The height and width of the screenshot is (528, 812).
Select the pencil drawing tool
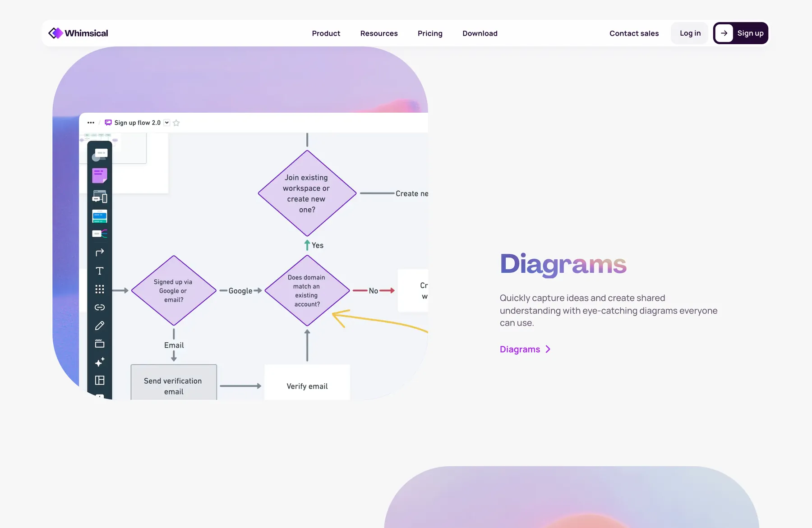click(100, 326)
